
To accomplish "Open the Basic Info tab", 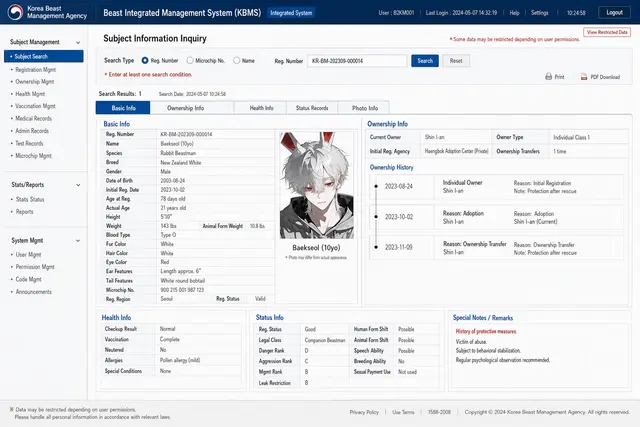I will (123, 108).
